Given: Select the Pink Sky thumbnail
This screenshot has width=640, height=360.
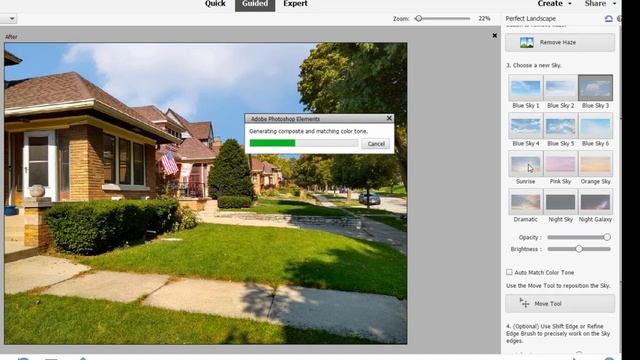Looking at the screenshot, I should click(560, 164).
